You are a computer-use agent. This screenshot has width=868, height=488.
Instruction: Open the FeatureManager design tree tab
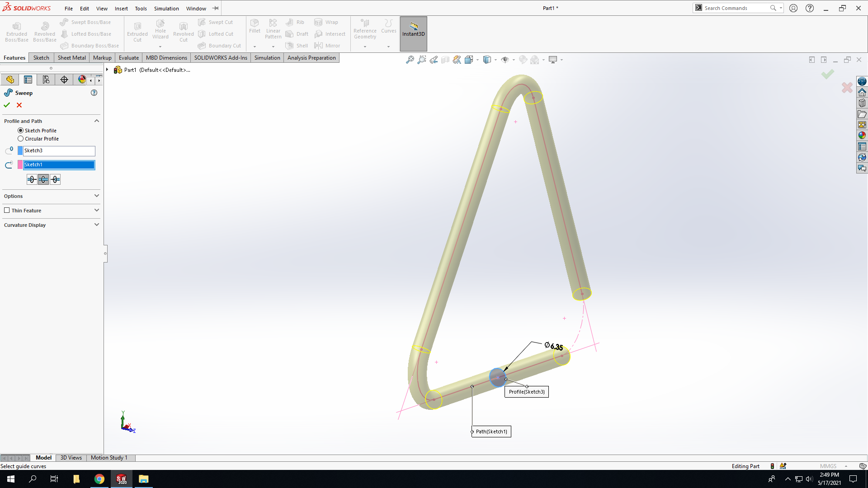(10, 80)
